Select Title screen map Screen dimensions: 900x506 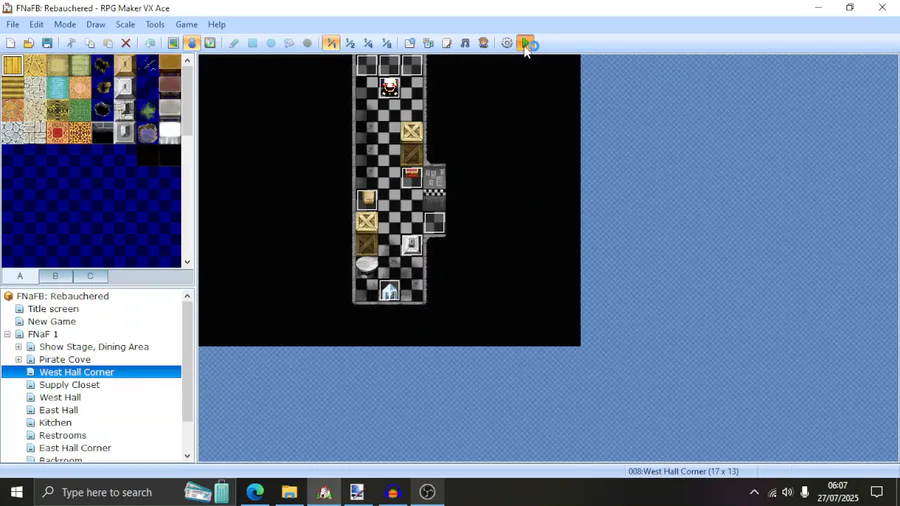tap(53, 309)
